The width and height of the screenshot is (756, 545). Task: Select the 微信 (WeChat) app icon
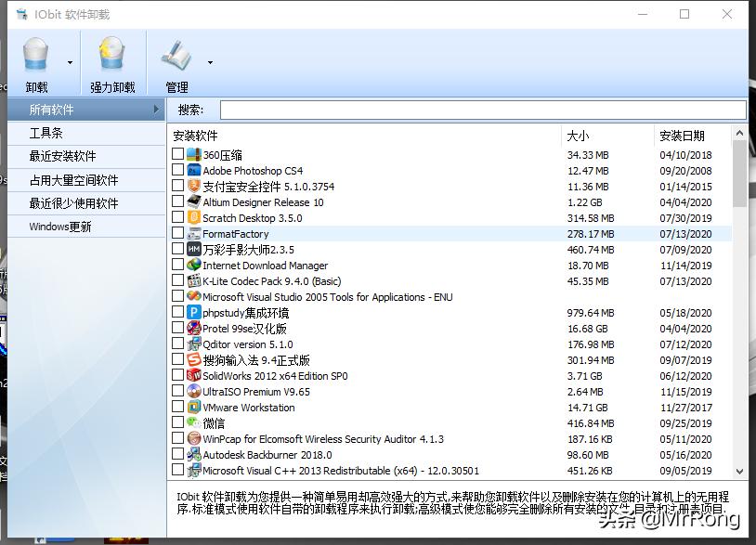click(194, 423)
